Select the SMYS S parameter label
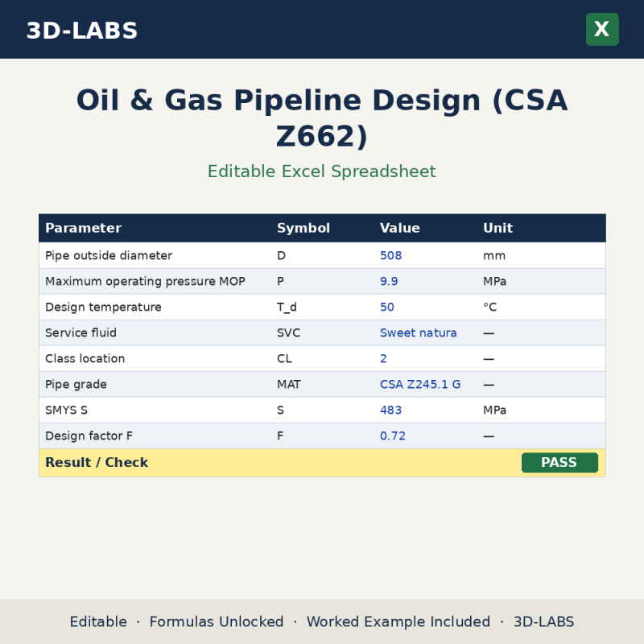Image resolution: width=644 pixels, height=644 pixels. 66,411
